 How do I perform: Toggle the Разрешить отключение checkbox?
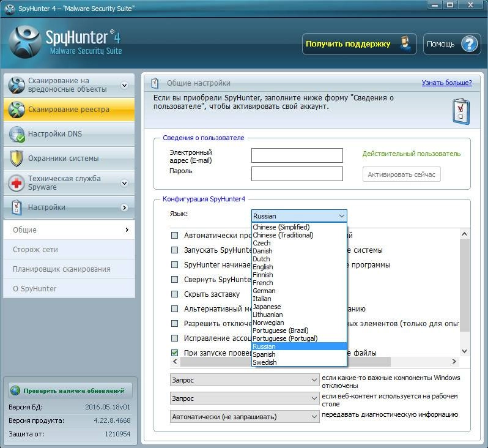point(175,323)
